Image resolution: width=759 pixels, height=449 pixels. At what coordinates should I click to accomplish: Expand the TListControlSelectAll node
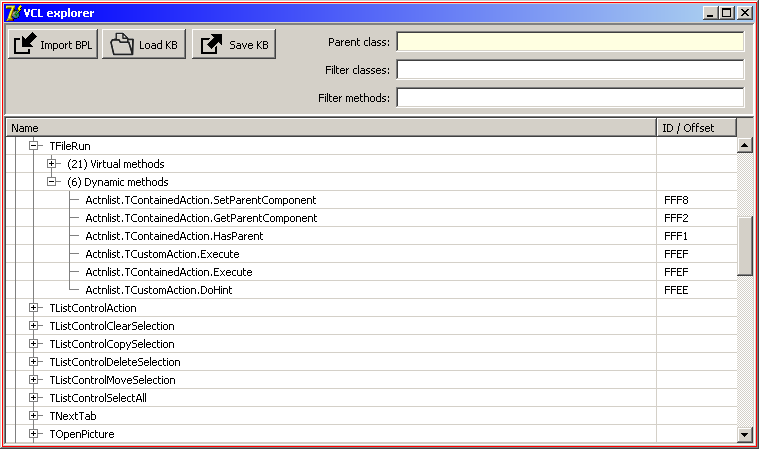point(33,397)
